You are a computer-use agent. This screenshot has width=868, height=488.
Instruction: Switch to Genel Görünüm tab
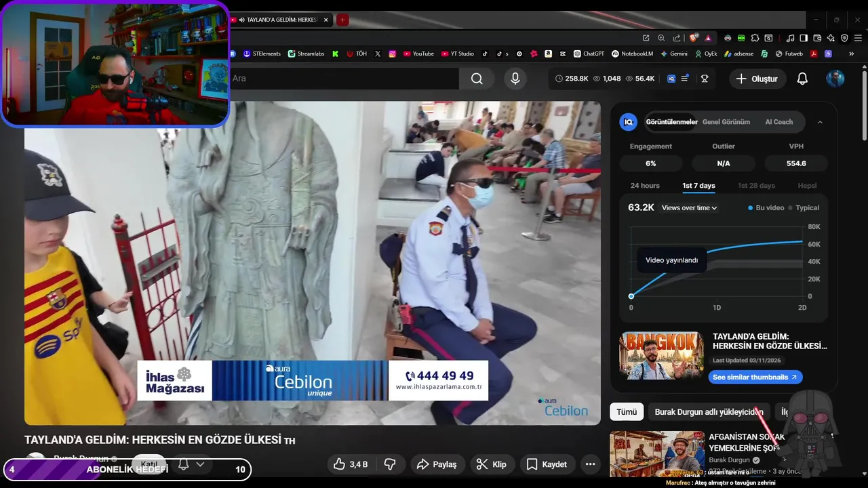726,122
